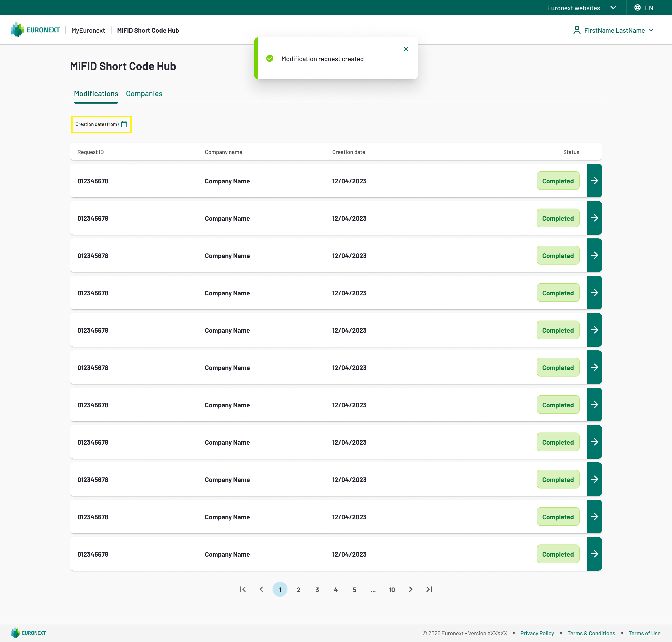Click the Euronext logo in the header

pos(36,30)
